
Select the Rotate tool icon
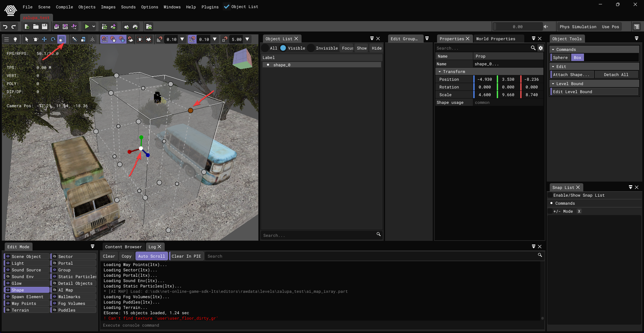coord(53,39)
